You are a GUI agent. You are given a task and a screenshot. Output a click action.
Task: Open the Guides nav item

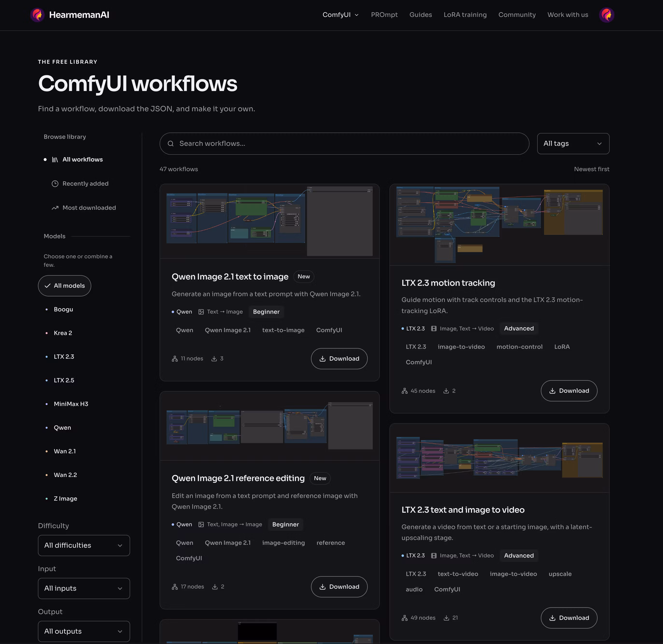click(420, 15)
